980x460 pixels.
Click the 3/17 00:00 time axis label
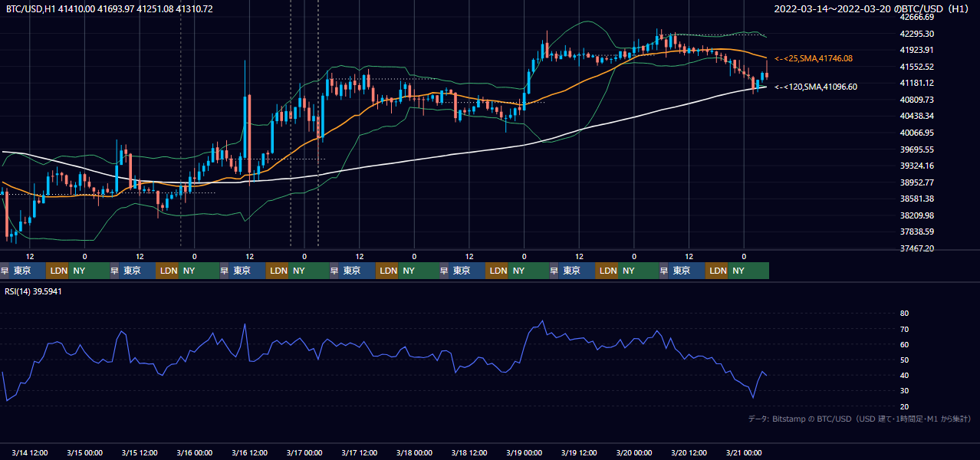305,452
